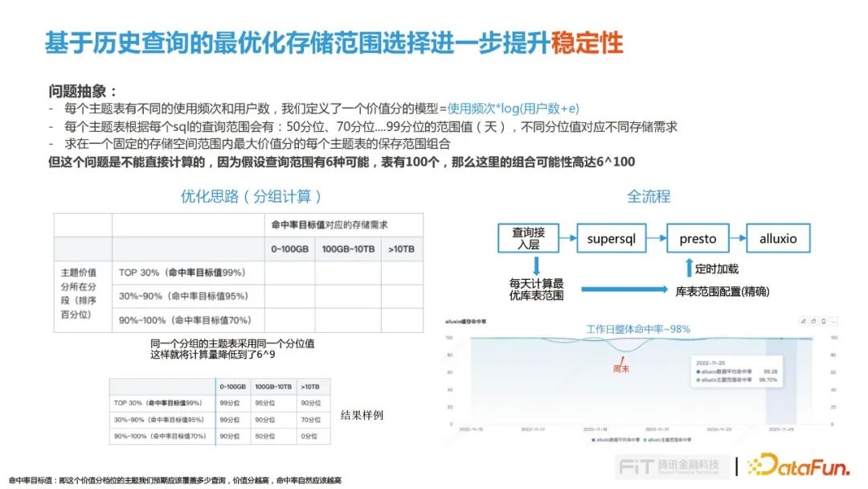Click the pencil edit icon above the chart
The width and height of the screenshot is (868, 489).
(803, 322)
